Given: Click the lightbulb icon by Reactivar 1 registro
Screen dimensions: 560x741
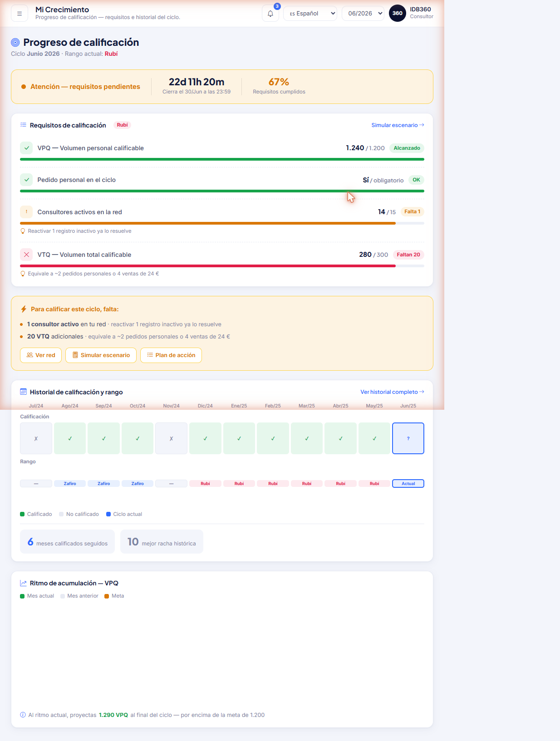Looking at the screenshot, I should (x=23, y=231).
